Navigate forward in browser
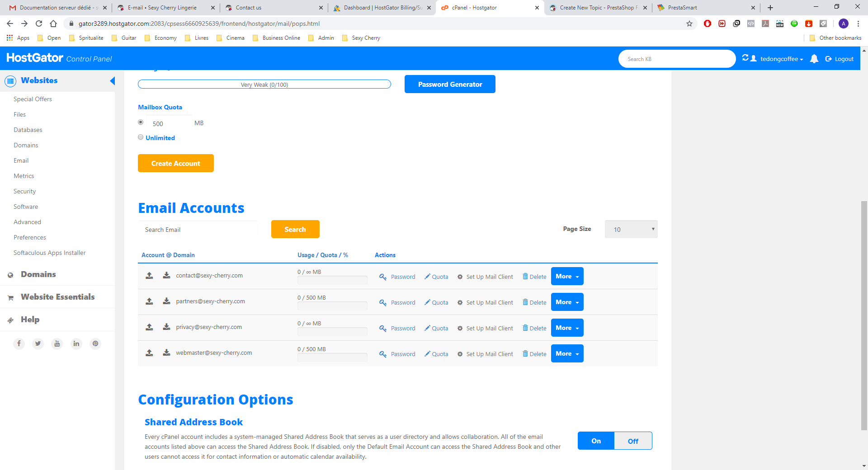 coord(24,23)
